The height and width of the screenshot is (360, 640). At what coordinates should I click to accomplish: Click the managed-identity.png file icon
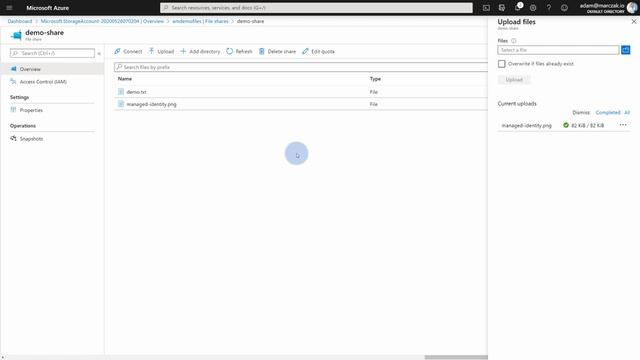(121, 104)
